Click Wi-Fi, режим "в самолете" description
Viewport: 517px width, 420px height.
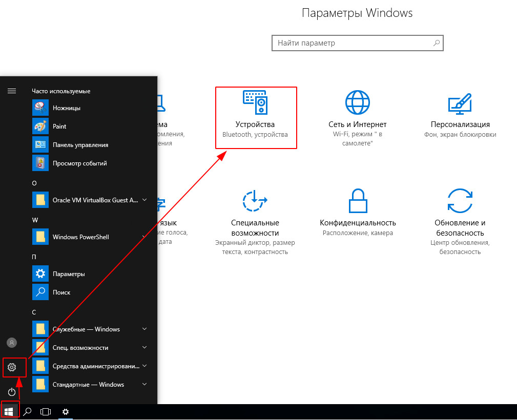[358, 138]
